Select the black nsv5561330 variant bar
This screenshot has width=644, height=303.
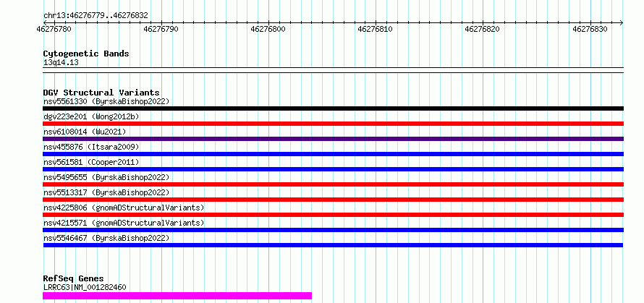[x=333, y=108]
